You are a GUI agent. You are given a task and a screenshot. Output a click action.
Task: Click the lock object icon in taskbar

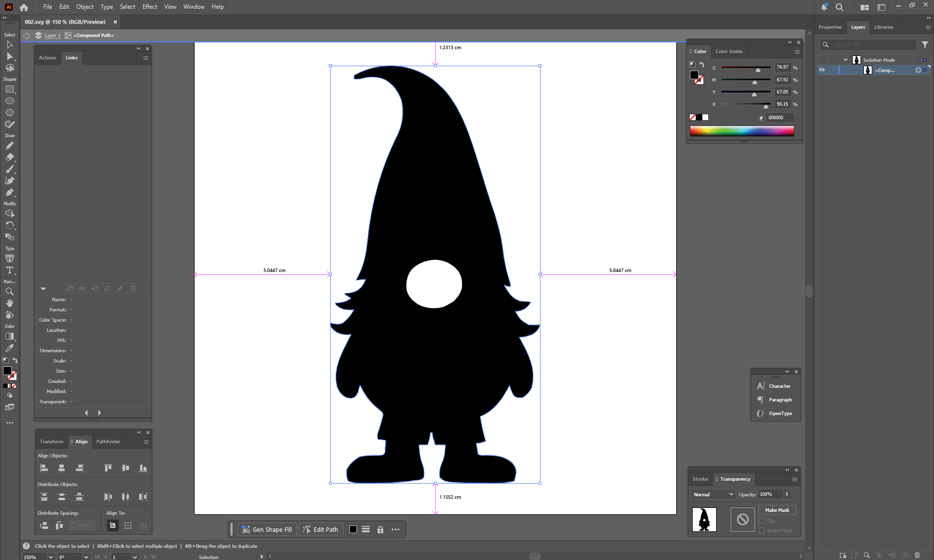pos(380,529)
